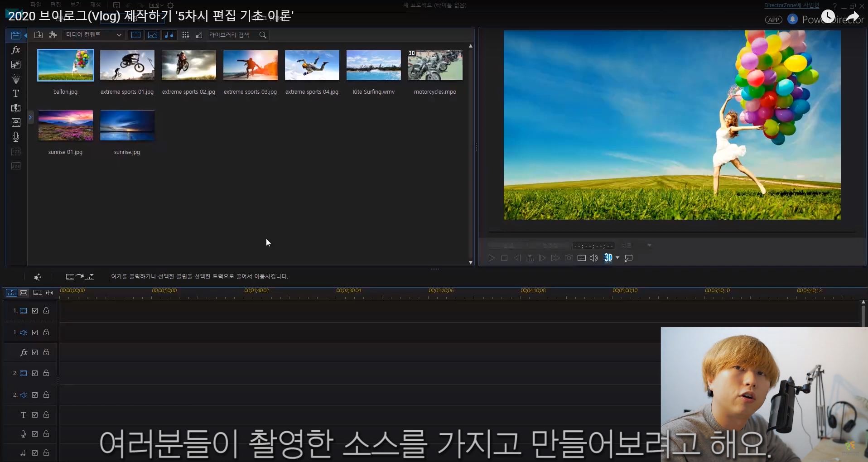Screen dimensions: 868x462
Task: Open the 미디어 컨텐트 dropdown
Action: click(93, 35)
